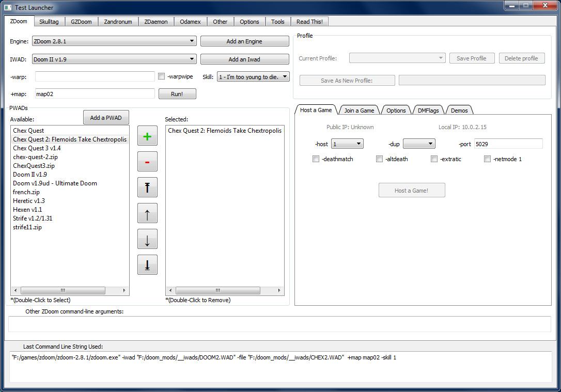Select Chex Quest 2 in the Selected list
The image size is (561, 392).
tap(225, 131)
